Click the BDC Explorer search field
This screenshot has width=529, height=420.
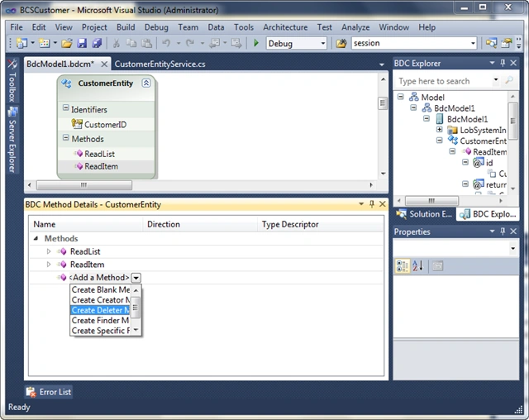point(445,81)
